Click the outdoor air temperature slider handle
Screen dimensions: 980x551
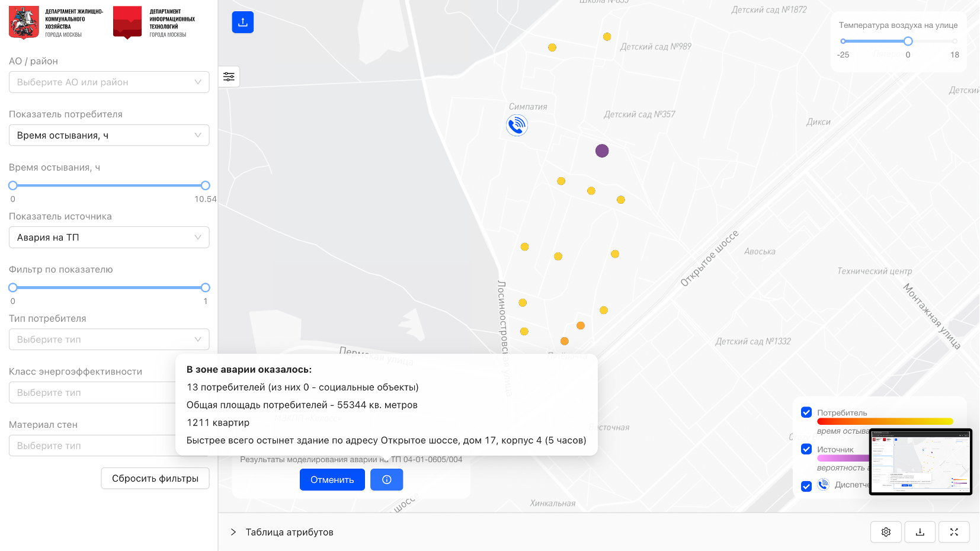click(908, 41)
